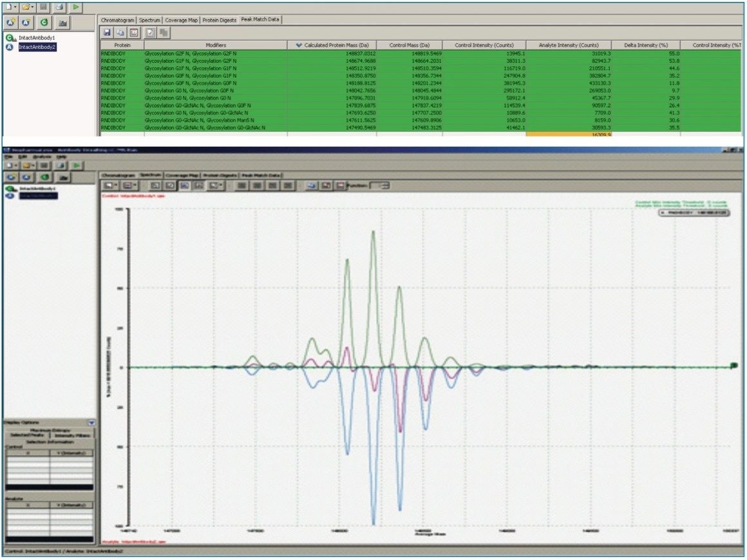Screen dimensions: 747x560
Task: Click the Function stepper in spectrum toolbar
Action: (x=380, y=185)
